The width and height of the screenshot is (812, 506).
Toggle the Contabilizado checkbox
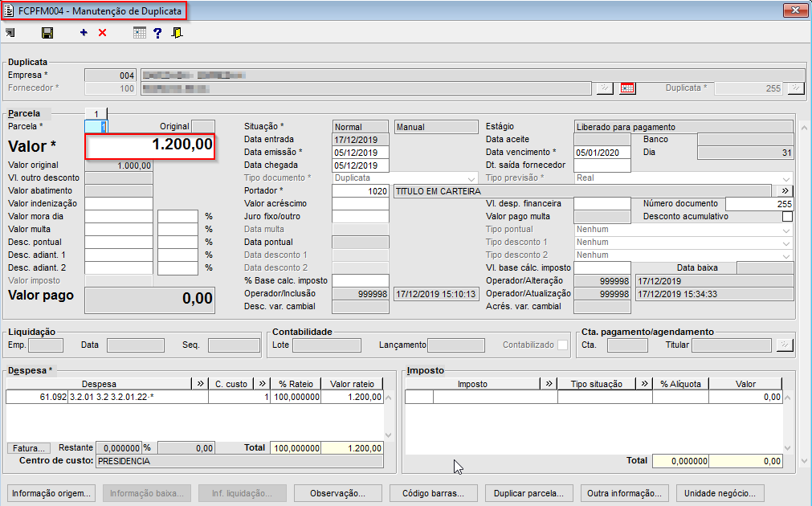[x=562, y=345]
